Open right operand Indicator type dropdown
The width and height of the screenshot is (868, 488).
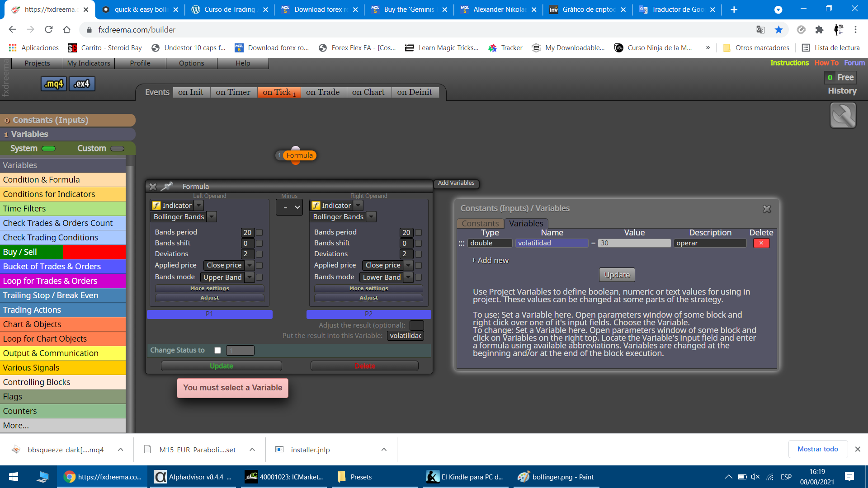pyautogui.click(x=358, y=206)
